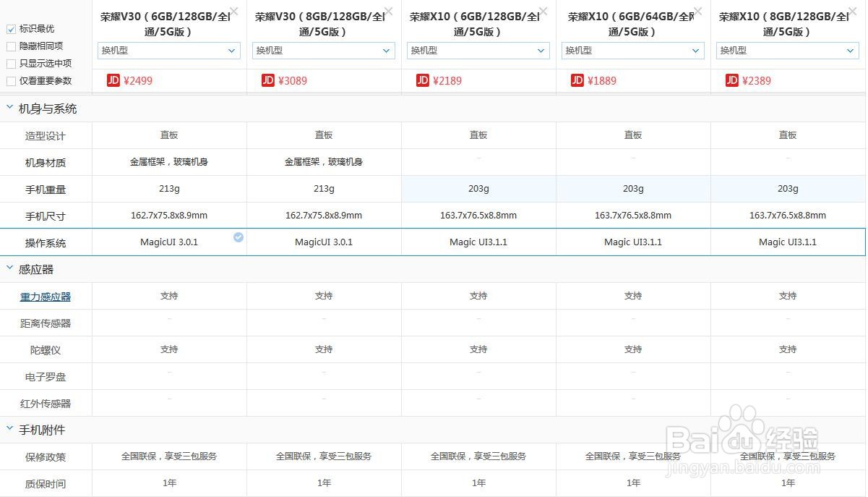Viewport: 868px width, 497px height.
Task: Open the ¥2499 JD price link
Action: point(138,81)
